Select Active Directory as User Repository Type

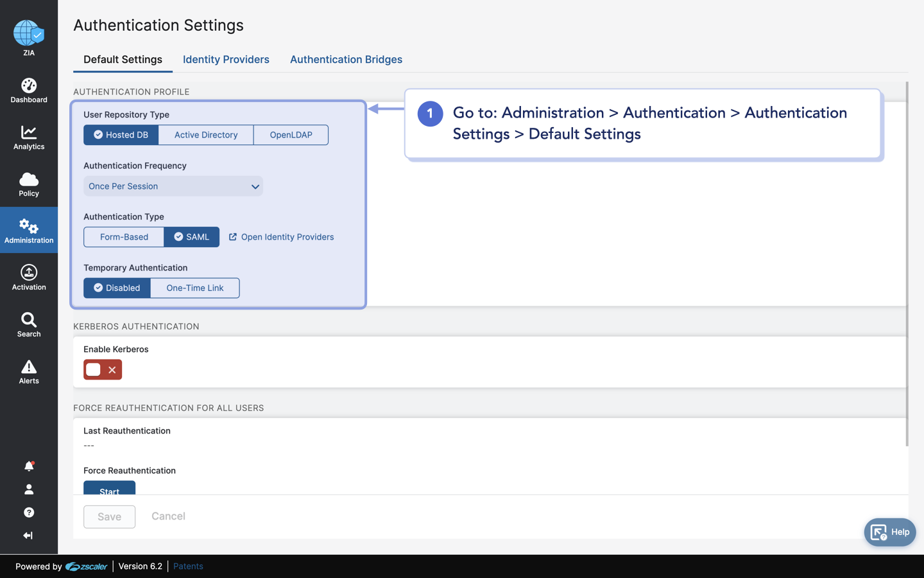(x=205, y=135)
